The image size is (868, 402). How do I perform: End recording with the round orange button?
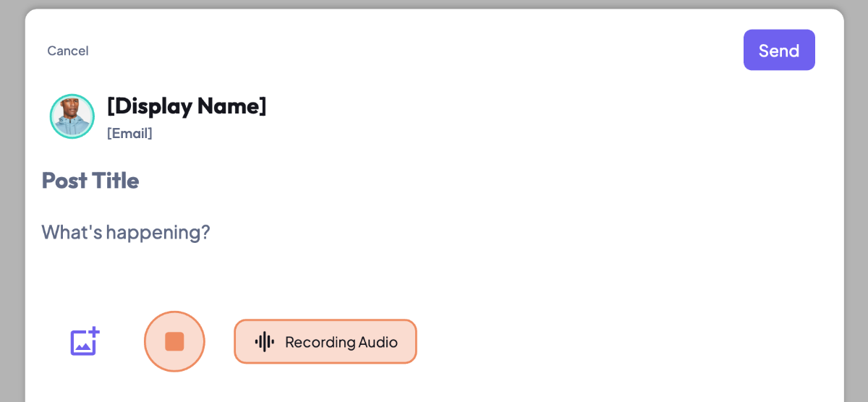point(174,341)
